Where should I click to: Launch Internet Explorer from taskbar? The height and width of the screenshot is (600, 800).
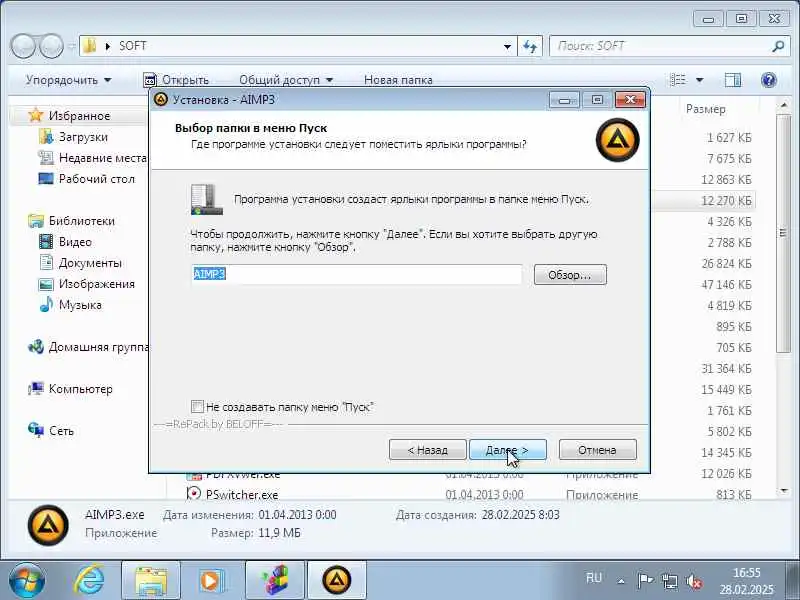(x=90, y=580)
